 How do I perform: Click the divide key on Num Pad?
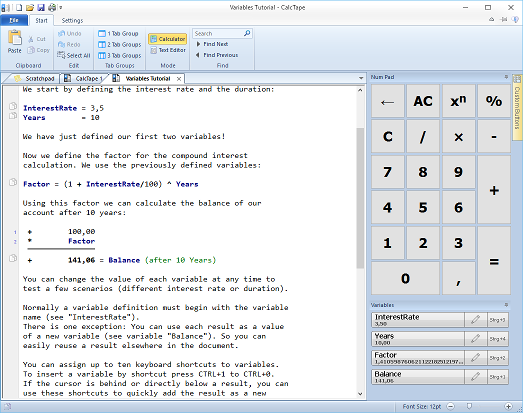coord(423,137)
